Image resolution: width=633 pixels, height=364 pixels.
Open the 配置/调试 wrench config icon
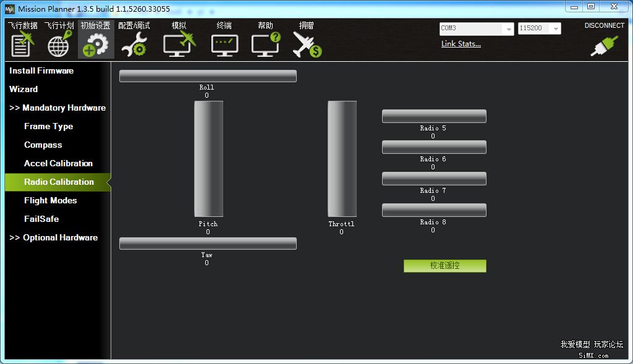pos(134,44)
